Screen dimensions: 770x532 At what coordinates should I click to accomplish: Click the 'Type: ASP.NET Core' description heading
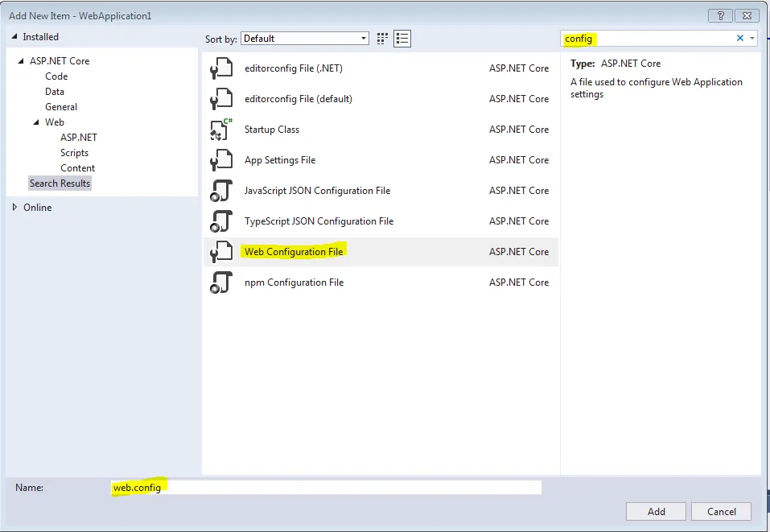pyautogui.click(x=616, y=64)
